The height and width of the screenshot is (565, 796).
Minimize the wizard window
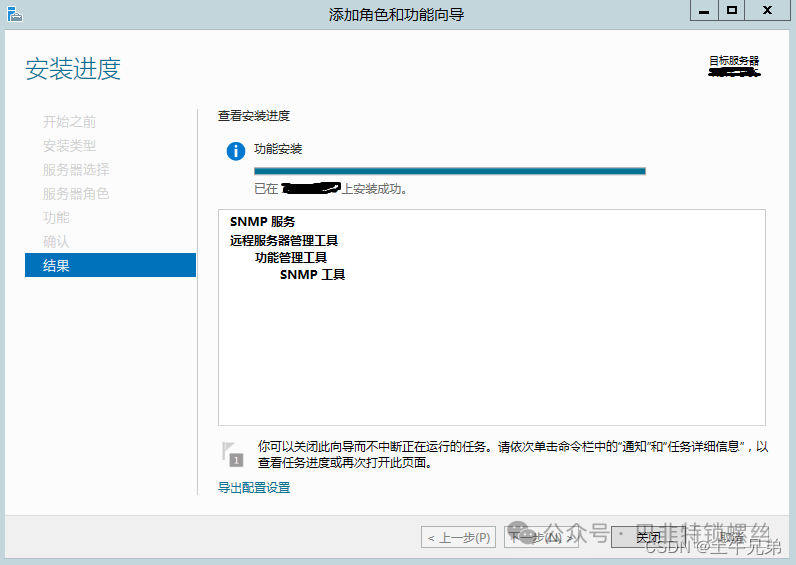(x=704, y=10)
